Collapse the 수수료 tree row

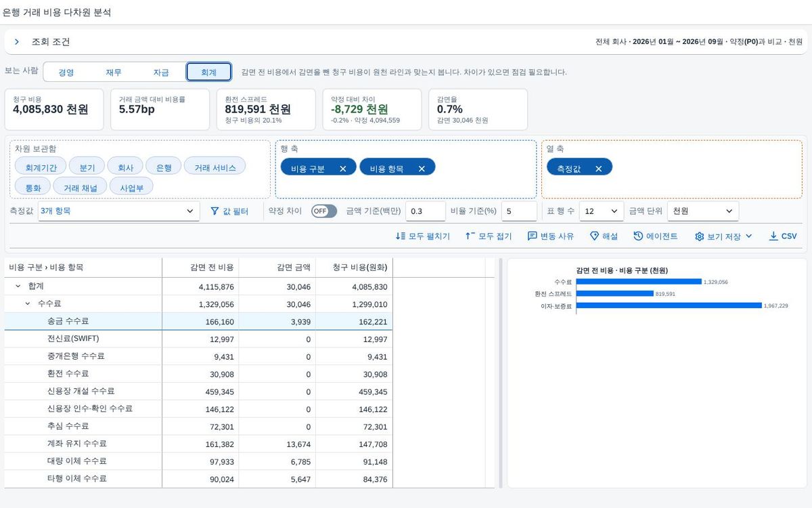pyautogui.click(x=28, y=304)
